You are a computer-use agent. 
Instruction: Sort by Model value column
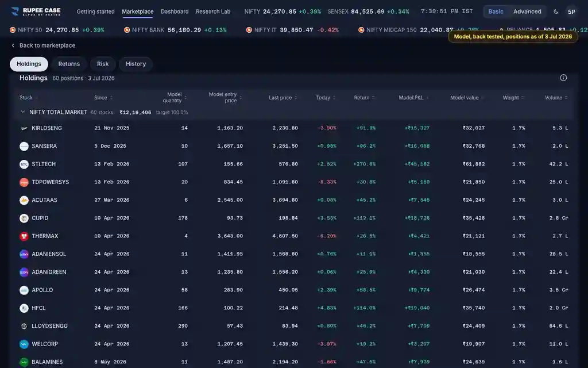467,98
